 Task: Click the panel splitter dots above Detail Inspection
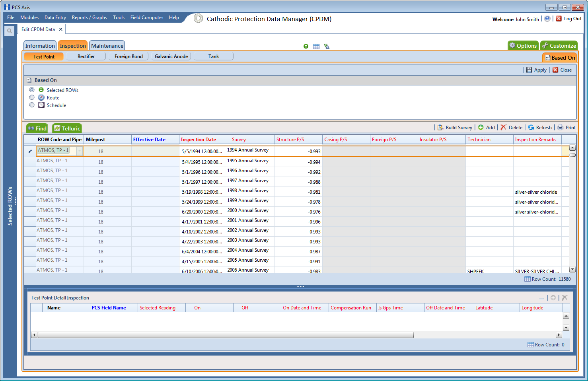click(x=300, y=287)
